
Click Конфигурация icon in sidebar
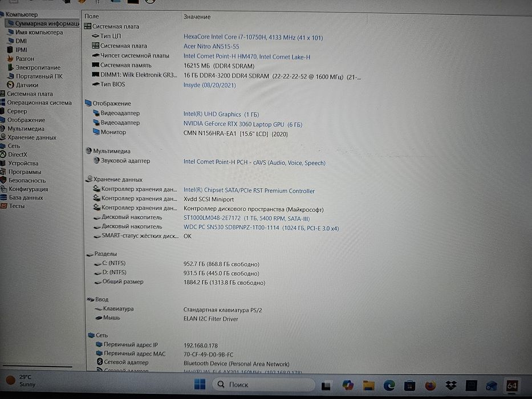(x=3, y=189)
